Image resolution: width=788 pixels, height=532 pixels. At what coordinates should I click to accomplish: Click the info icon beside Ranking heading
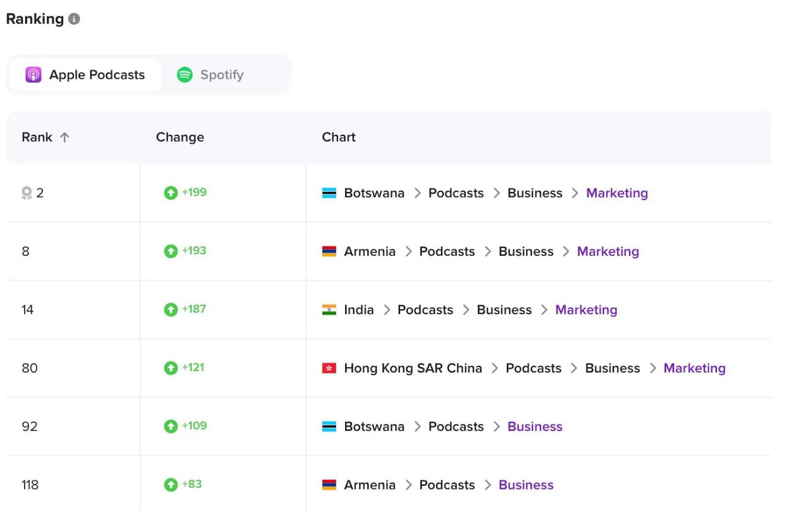tap(74, 19)
